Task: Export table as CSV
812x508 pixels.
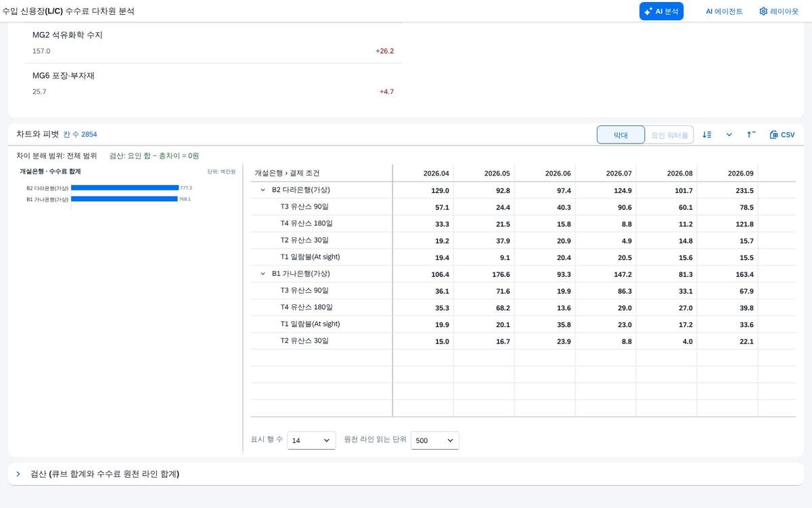Action: point(782,135)
